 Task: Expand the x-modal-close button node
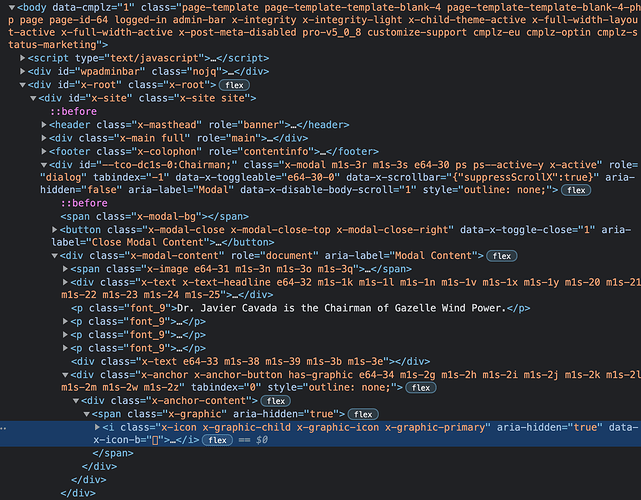(54, 229)
